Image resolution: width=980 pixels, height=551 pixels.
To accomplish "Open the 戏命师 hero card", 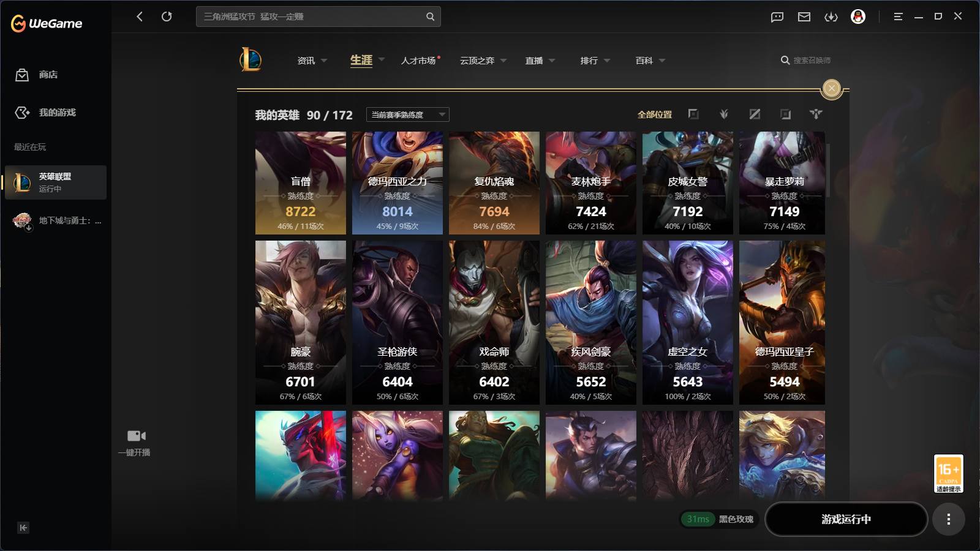I will 494,323.
